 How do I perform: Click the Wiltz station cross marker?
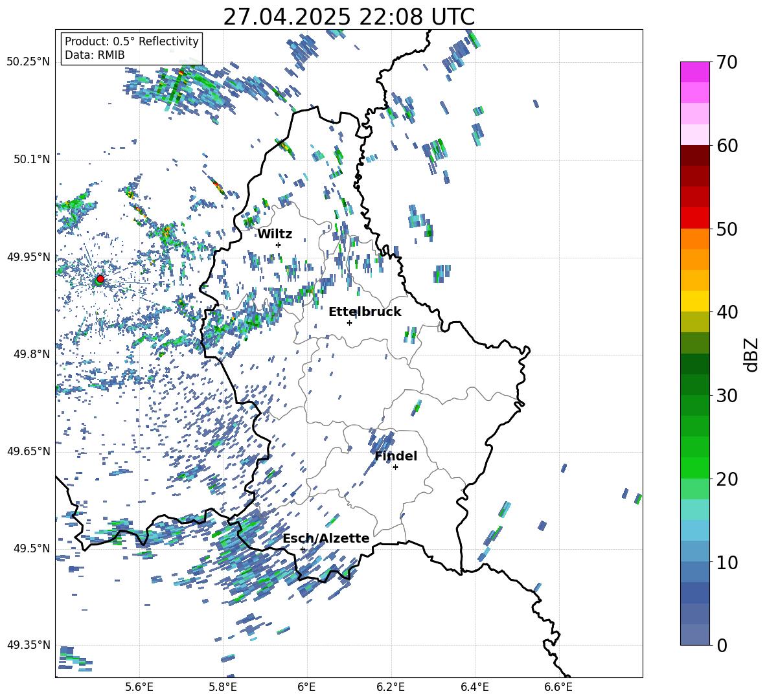click(279, 245)
